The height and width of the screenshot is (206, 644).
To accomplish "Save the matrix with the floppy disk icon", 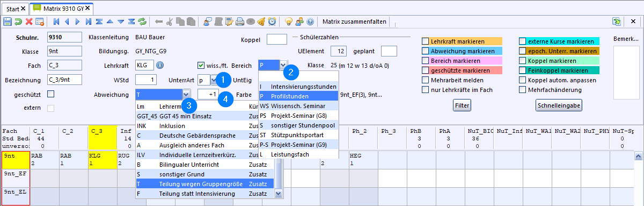I will (8, 22).
